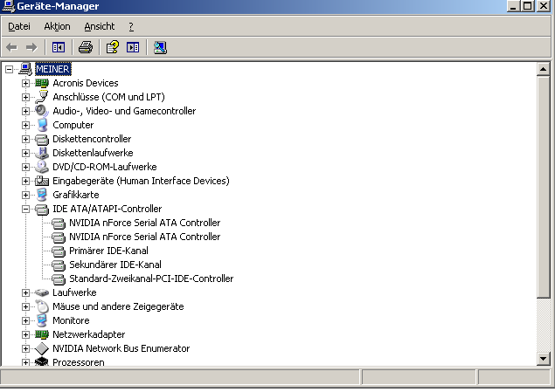Click the Eingabegeräte HID icon

tap(42, 181)
